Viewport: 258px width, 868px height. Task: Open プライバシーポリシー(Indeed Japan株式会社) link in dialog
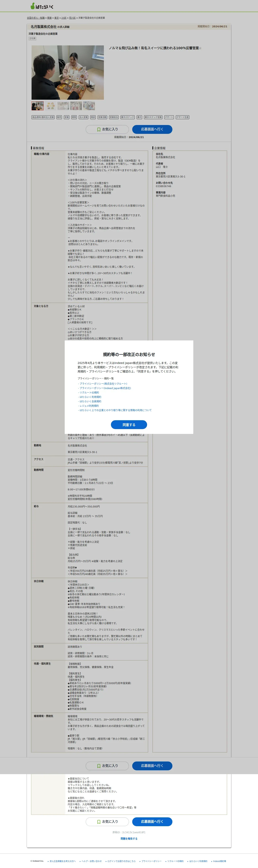click(x=105, y=388)
